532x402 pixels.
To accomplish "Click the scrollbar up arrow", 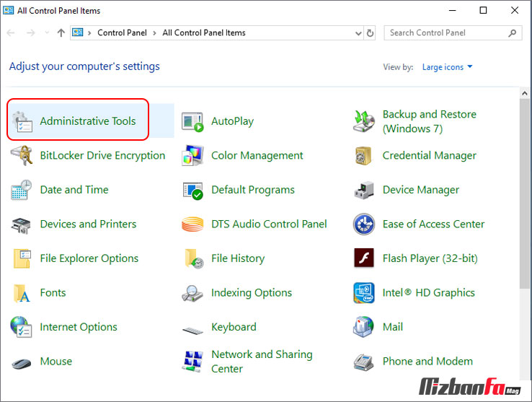I will 525,93.
